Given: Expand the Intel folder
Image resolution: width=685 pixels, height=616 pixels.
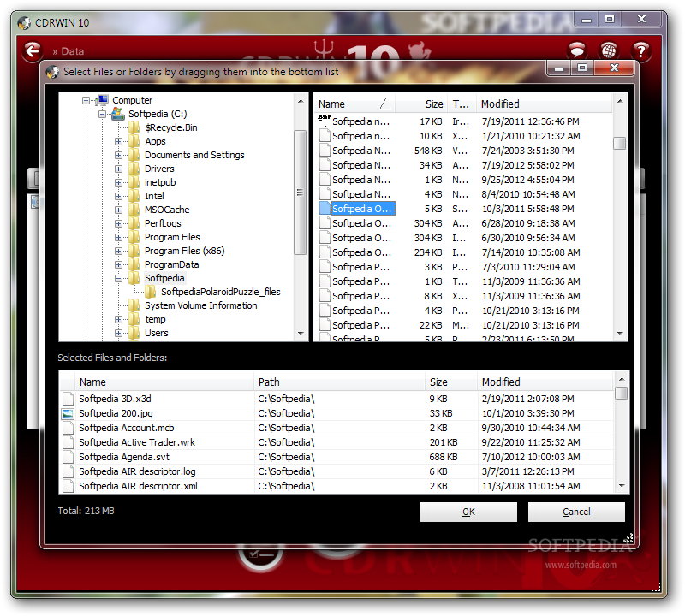Looking at the screenshot, I should 118,196.
